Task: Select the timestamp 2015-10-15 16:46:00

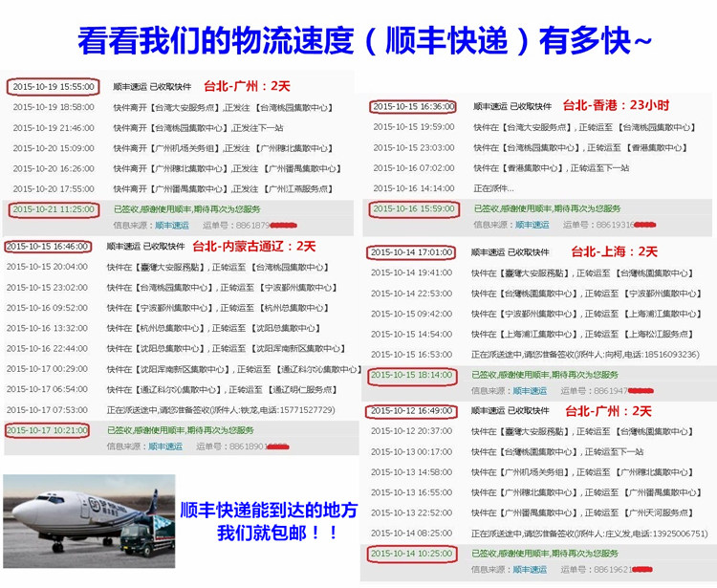Action: 47,247
